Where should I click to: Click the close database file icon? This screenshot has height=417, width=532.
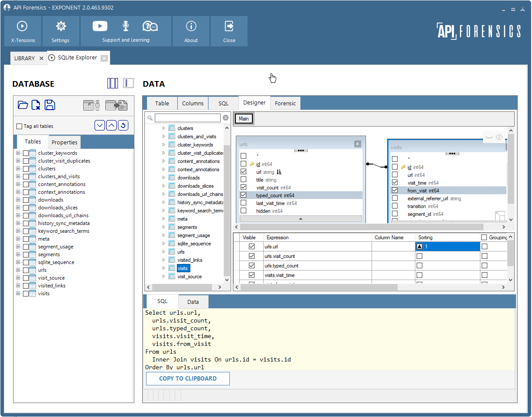coord(36,105)
